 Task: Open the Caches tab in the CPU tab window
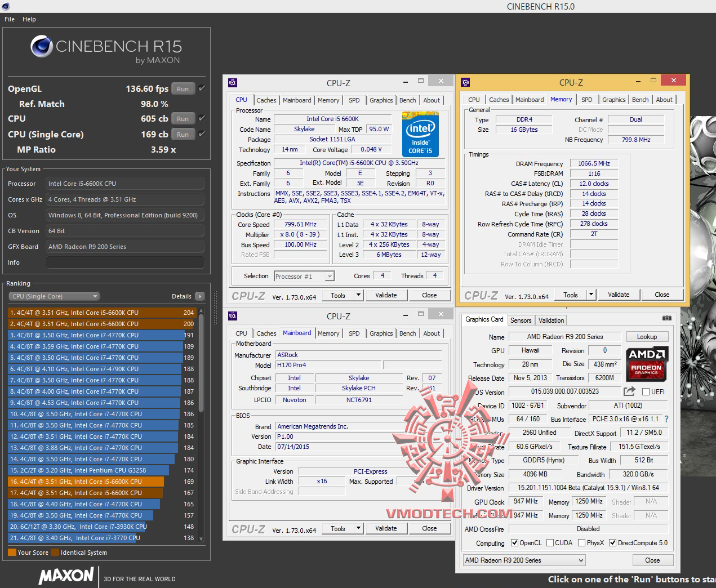(x=266, y=100)
